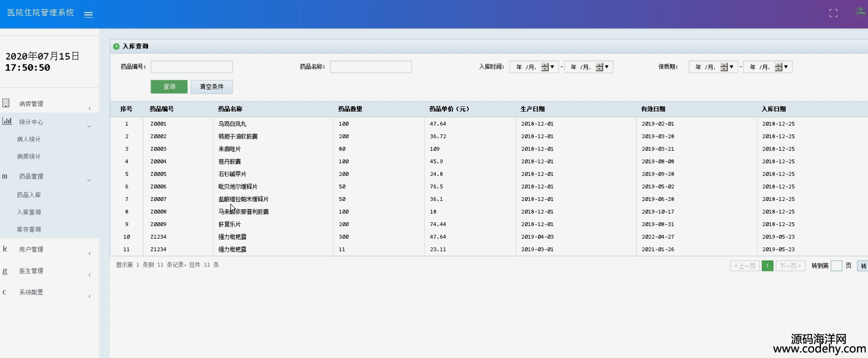Click the 统计中心 bar chart icon
This screenshot has height=358, width=868.
[7, 121]
